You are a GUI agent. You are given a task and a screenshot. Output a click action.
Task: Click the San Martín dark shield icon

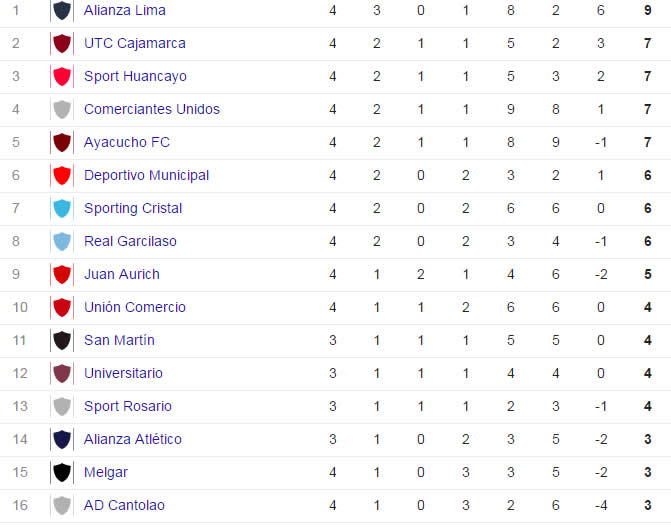coord(62,340)
